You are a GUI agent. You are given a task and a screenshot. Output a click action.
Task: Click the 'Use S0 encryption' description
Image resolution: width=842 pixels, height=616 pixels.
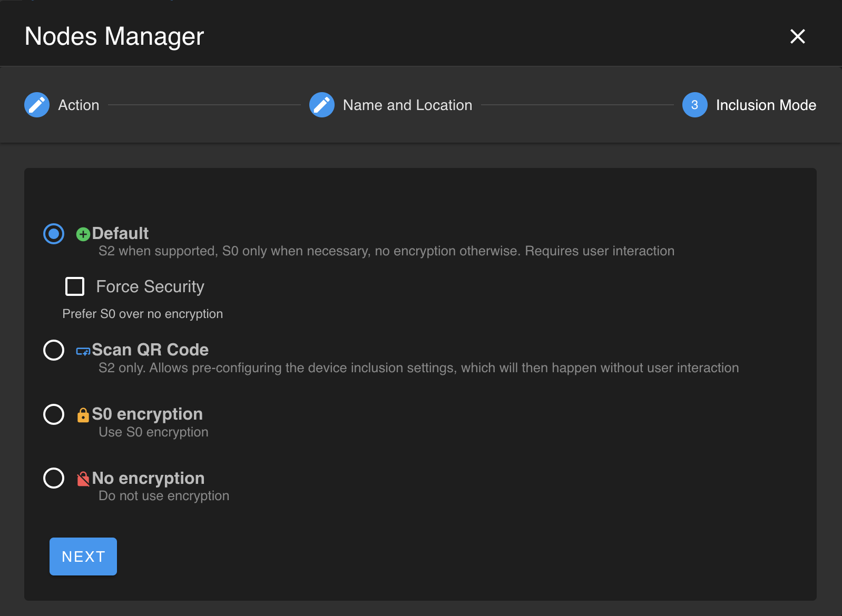[153, 432]
